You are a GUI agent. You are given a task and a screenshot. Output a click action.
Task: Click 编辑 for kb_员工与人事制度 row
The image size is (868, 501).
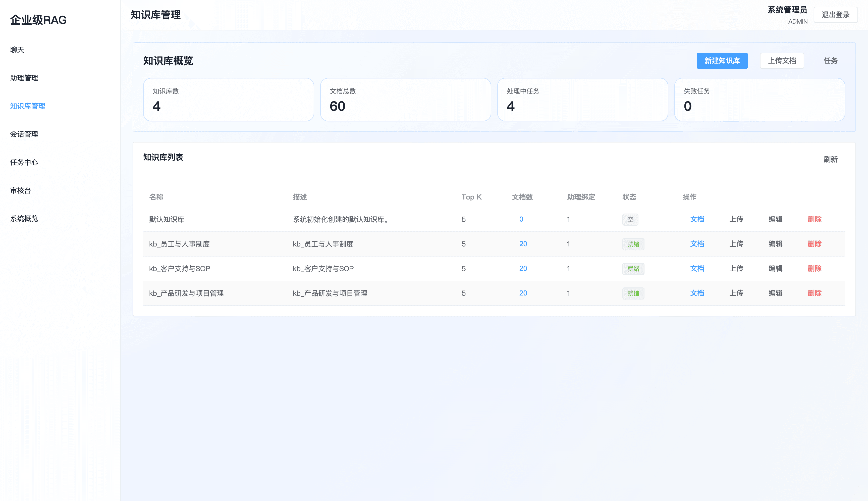775,244
